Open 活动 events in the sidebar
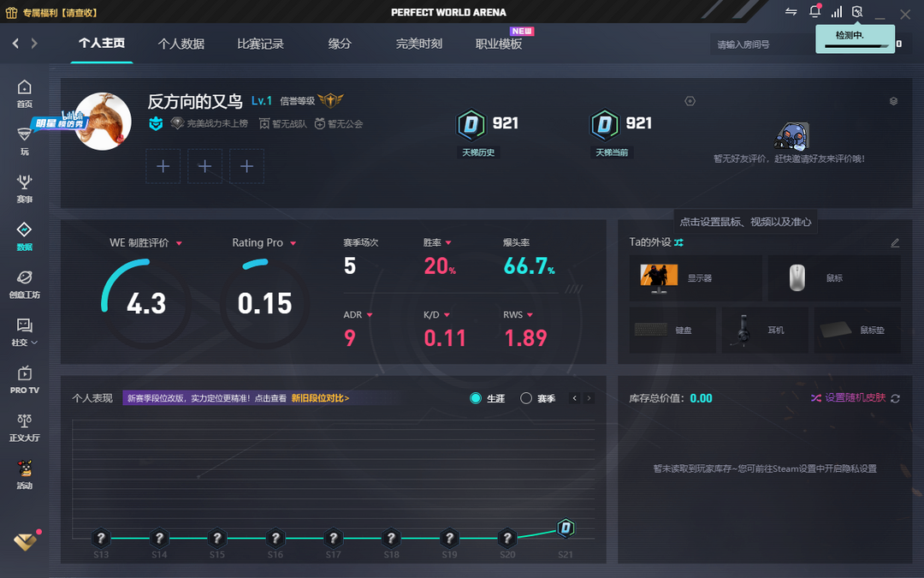This screenshot has width=924, height=578. point(24,475)
